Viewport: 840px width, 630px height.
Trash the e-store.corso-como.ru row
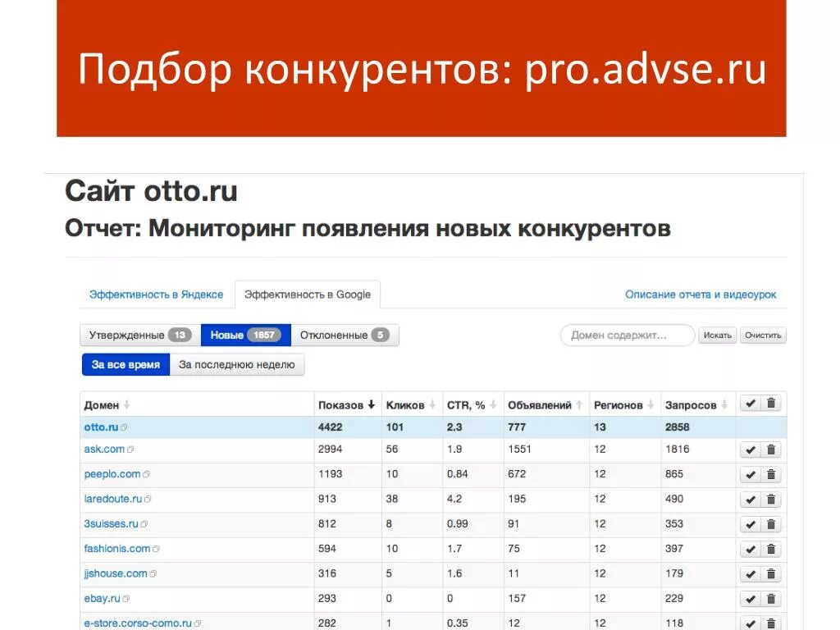[771, 623]
